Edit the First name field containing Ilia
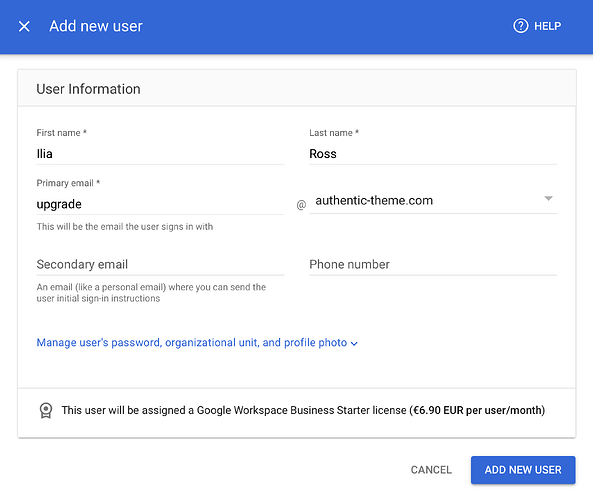Screen dimensions: 593x499 coord(160,154)
